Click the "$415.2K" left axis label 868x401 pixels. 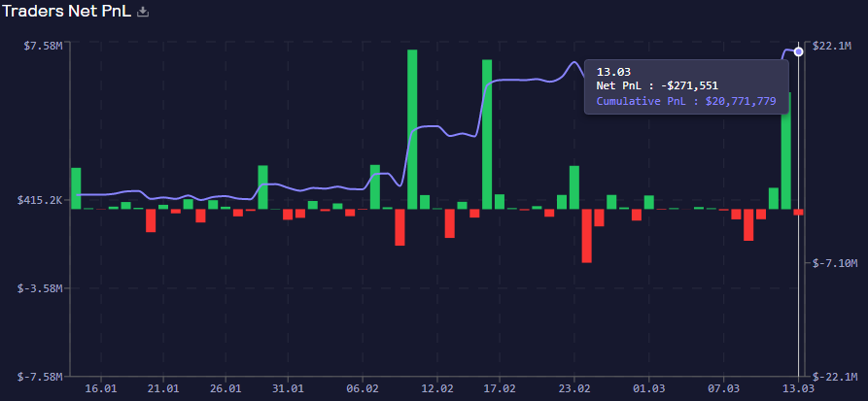point(41,200)
